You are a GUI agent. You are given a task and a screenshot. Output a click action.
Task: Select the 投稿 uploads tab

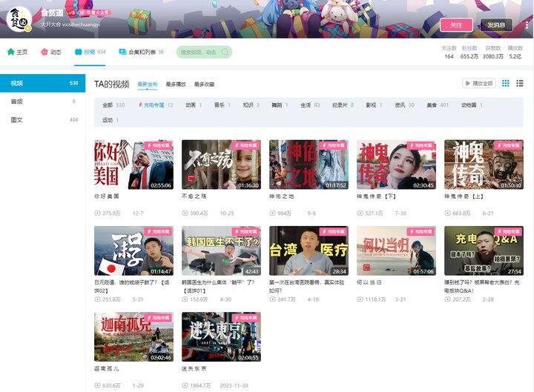tap(90, 52)
